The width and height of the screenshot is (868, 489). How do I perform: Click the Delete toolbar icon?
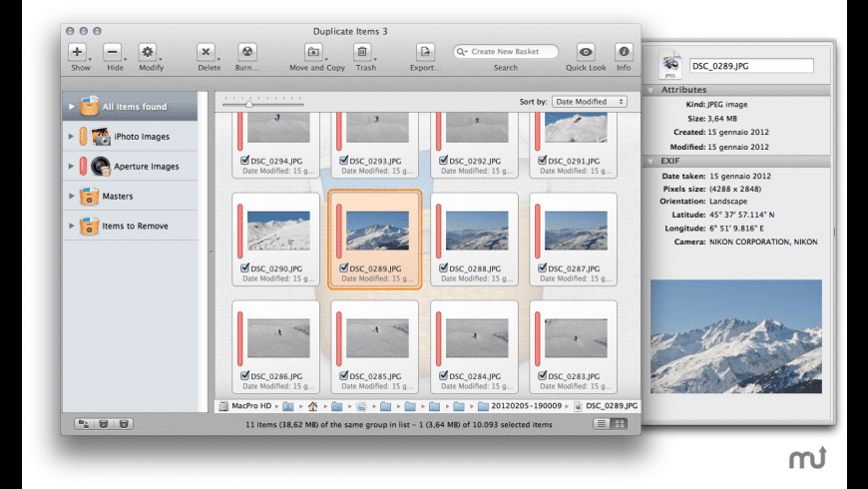pos(207,52)
